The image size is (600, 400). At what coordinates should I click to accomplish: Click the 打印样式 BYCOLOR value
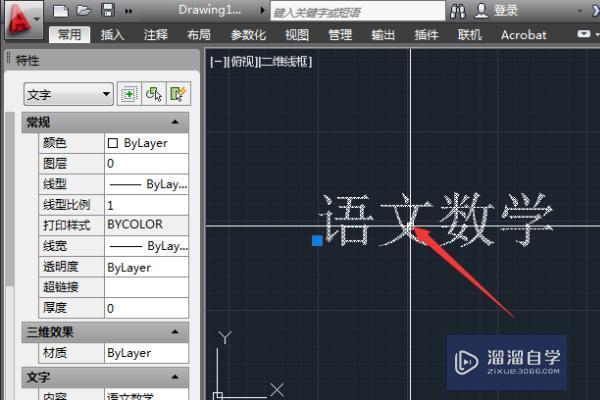[147, 225]
